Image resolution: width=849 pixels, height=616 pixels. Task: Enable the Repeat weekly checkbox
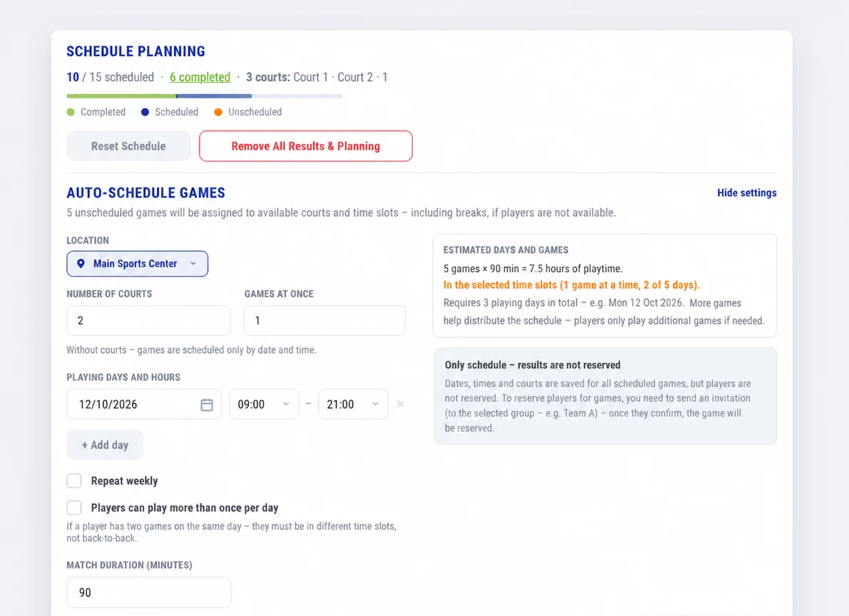coord(74,481)
